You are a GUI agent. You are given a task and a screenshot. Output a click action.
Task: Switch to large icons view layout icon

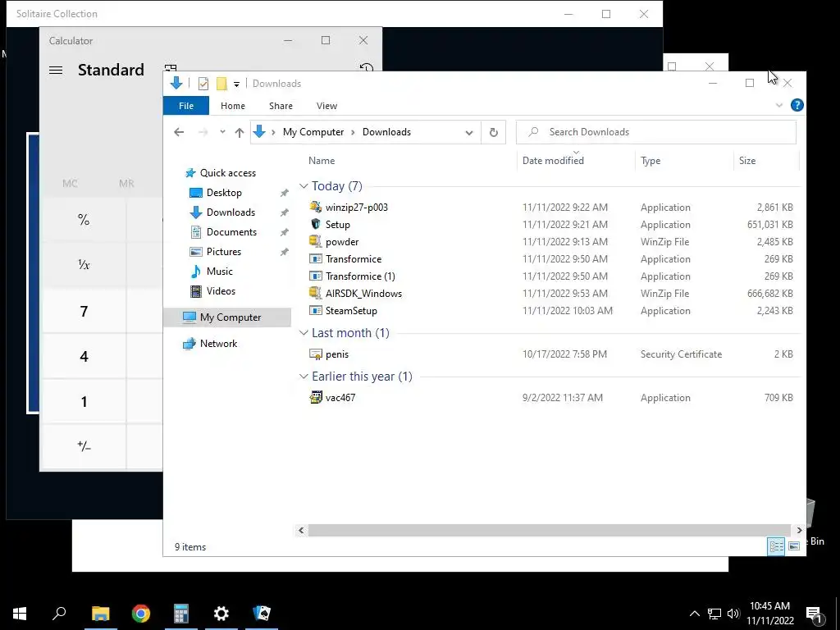[794, 546]
